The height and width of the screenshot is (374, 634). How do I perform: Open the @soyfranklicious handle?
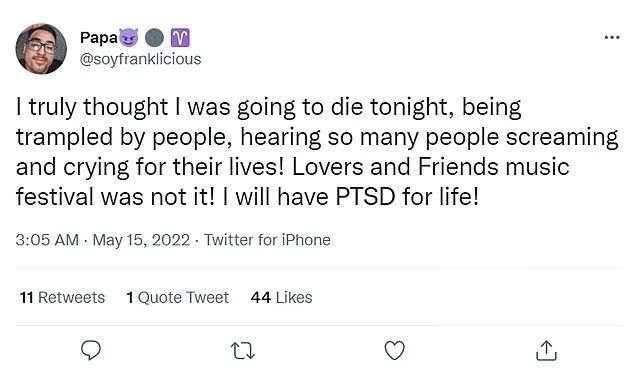pos(140,59)
